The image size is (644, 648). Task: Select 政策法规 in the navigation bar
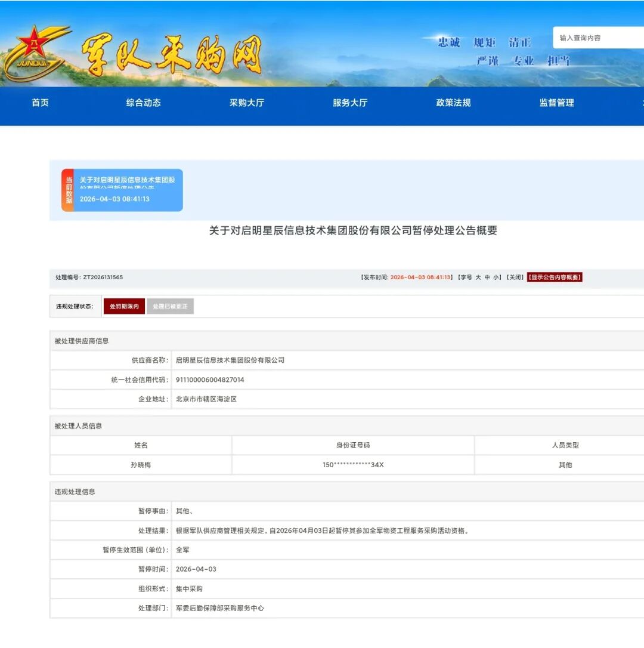tap(453, 103)
